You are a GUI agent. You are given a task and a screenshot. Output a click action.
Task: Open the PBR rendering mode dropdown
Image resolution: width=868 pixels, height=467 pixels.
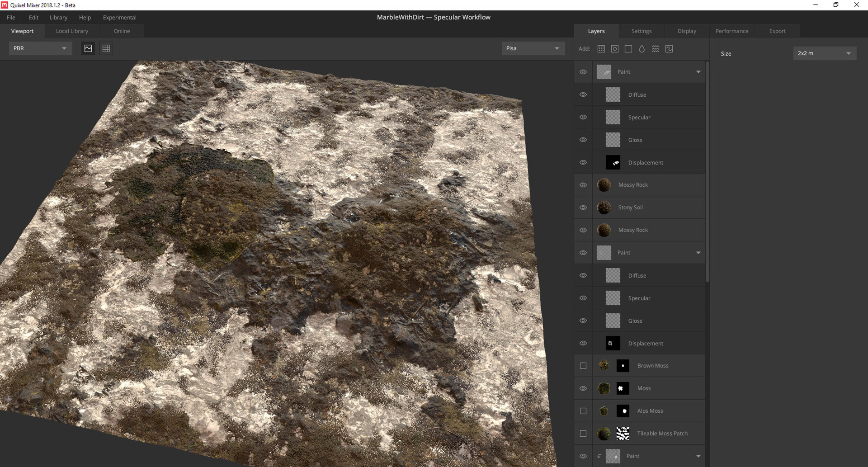pos(40,48)
